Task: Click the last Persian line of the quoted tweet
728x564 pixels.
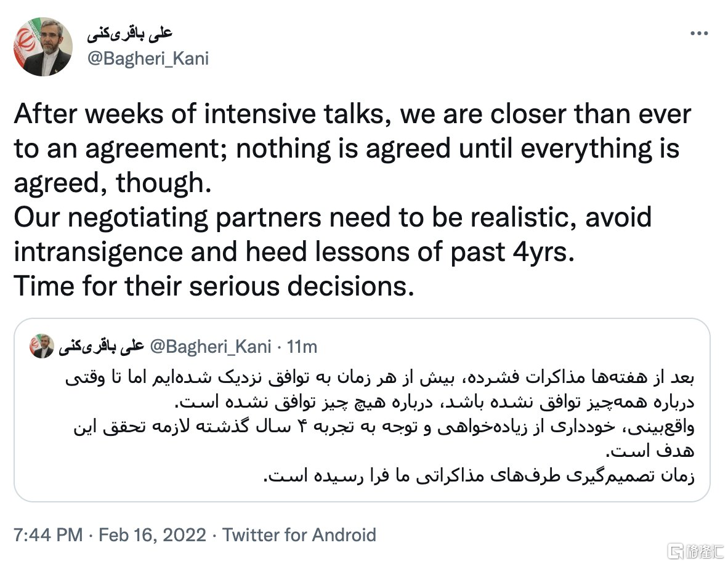Action: tap(479, 475)
